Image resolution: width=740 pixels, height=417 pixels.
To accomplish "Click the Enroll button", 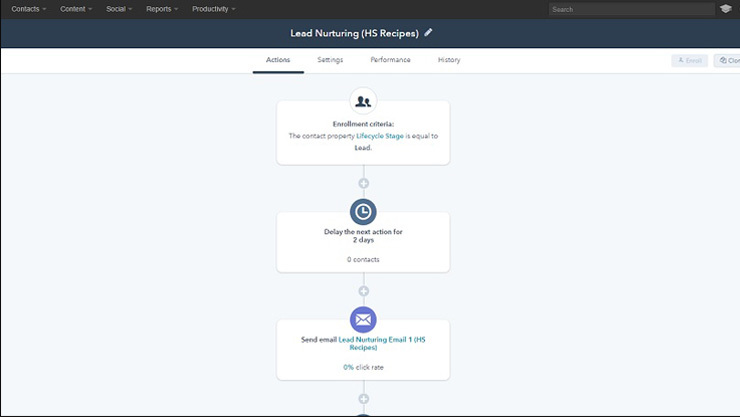I will tap(690, 60).
